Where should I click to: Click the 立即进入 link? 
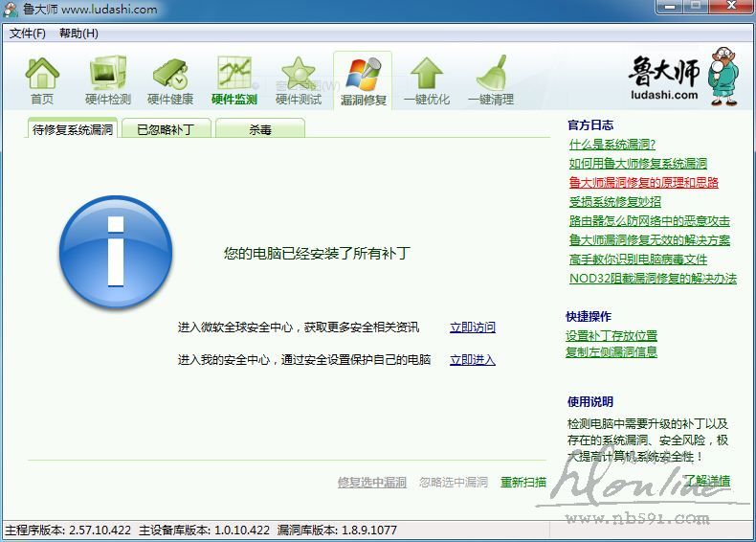[x=473, y=360]
